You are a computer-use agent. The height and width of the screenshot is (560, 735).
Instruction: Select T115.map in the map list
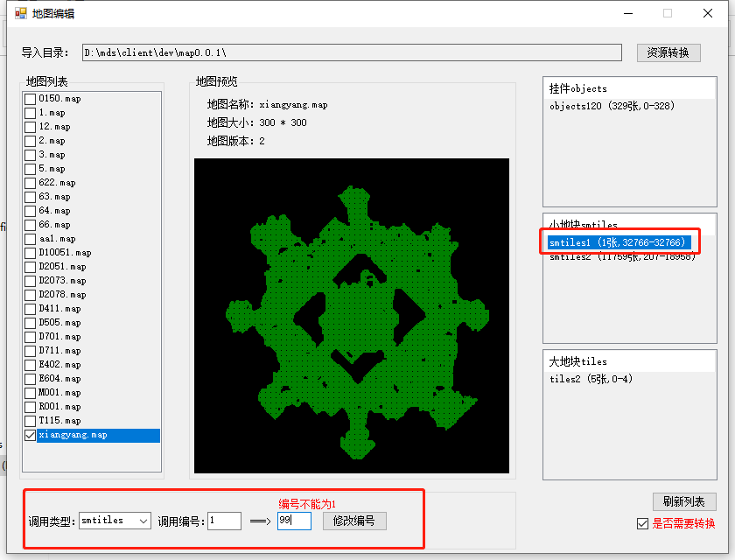[59, 421]
